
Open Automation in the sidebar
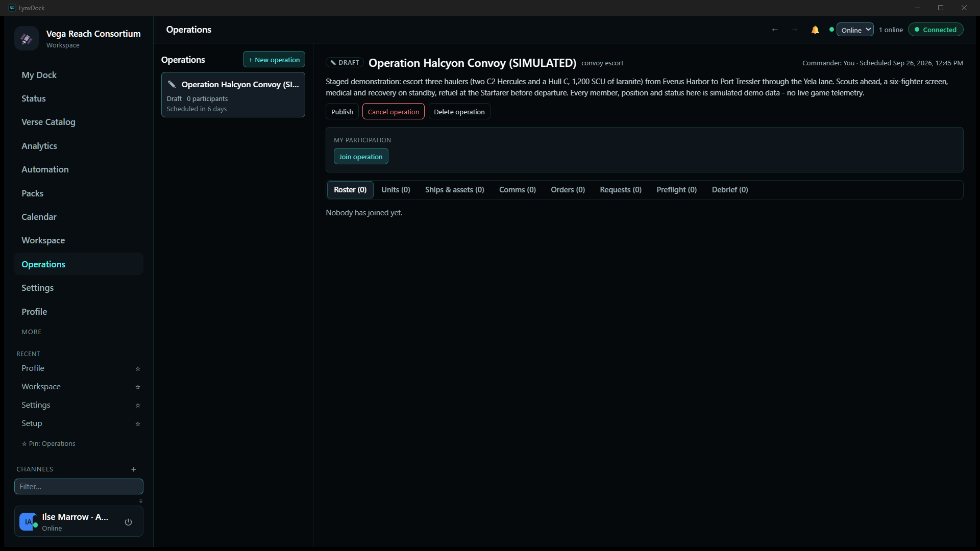79,169
